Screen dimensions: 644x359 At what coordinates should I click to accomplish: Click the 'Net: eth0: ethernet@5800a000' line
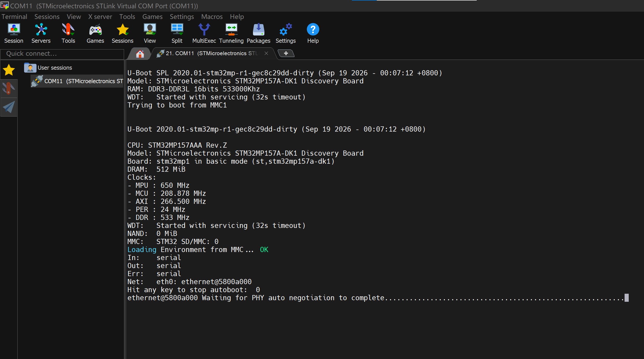(190, 282)
